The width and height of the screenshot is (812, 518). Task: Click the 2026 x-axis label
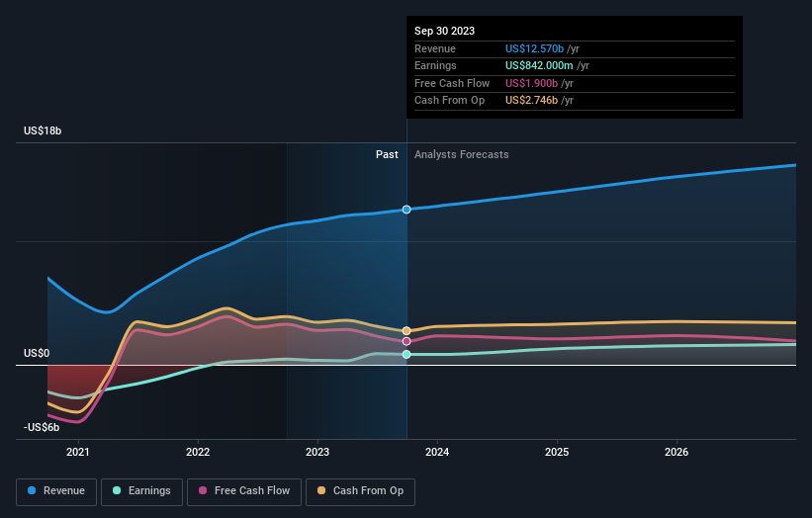[x=677, y=453]
